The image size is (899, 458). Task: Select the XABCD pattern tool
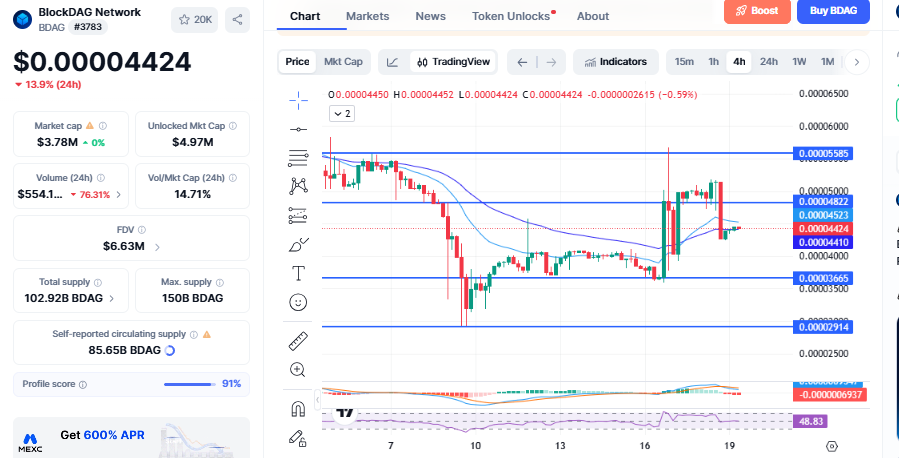coord(298,186)
